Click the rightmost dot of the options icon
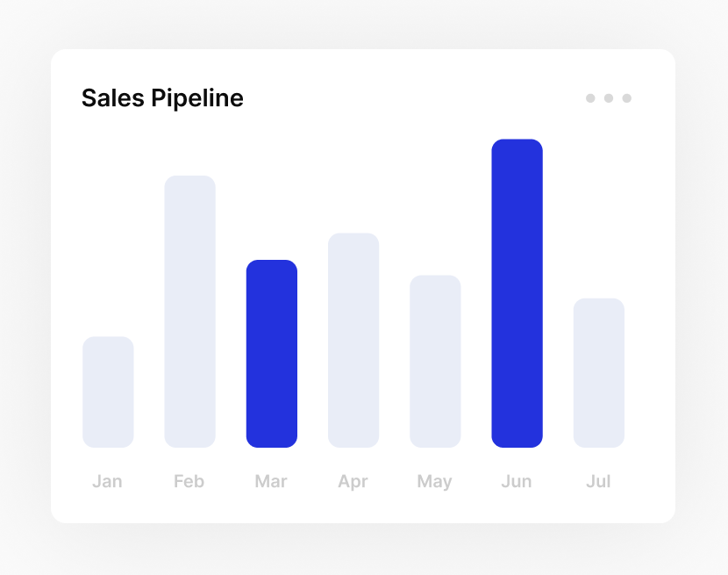Image resolution: width=728 pixels, height=575 pixels. 627,98
